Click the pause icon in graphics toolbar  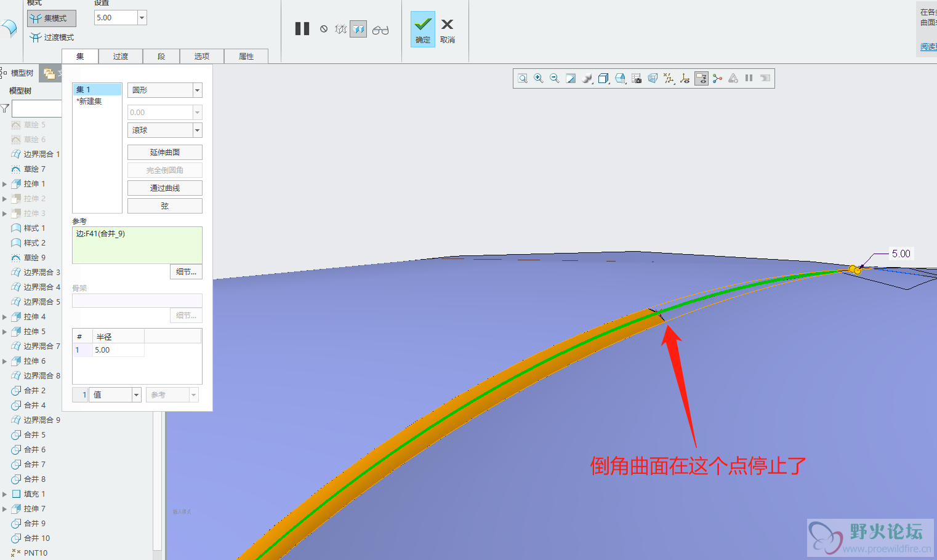(x=749, y=78)
